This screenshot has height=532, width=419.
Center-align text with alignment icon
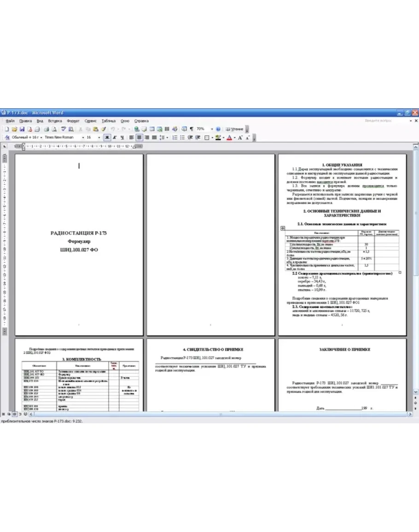pos(139,137)
